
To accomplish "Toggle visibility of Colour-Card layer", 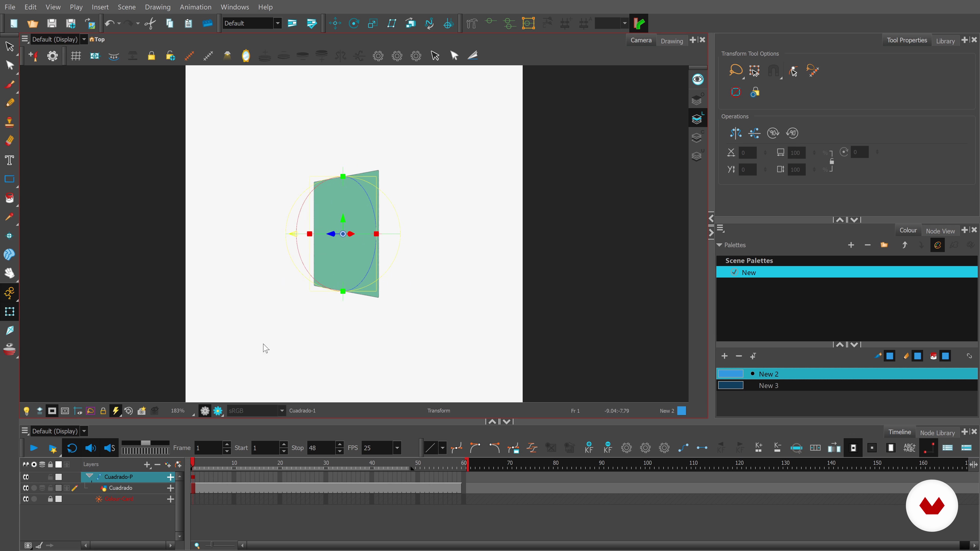I will [26, 499].
